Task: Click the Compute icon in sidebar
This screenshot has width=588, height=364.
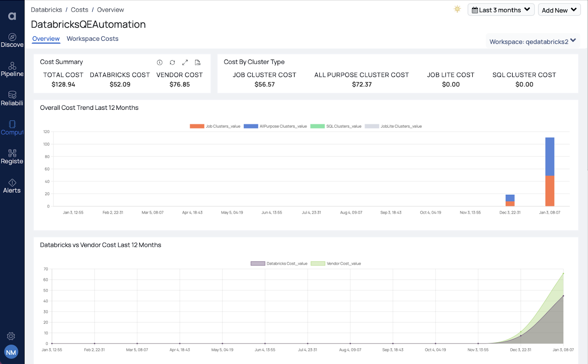Action: coord(12,127)
